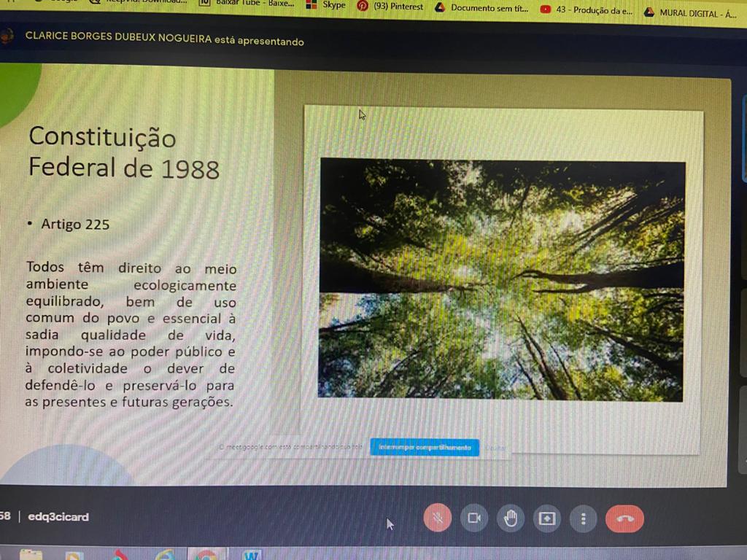Open the Skype bookmark
Screen dimensions: 747x560
click(326, 5)
